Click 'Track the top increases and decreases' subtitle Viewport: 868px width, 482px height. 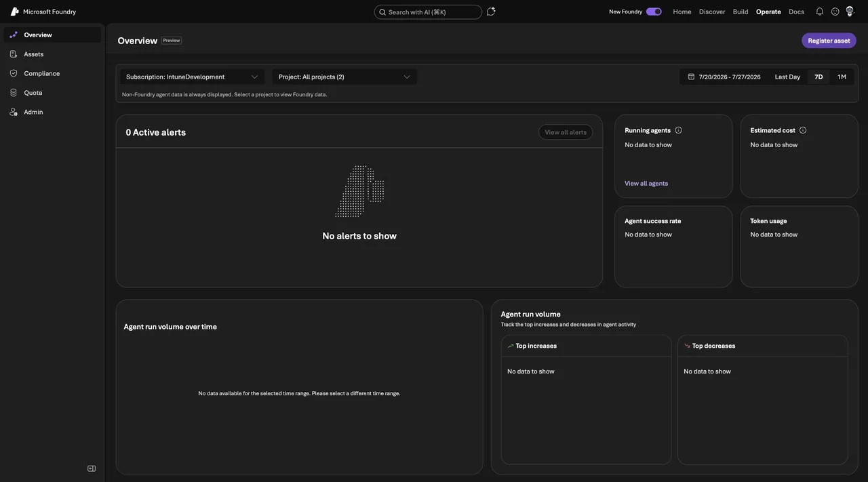click(568, 325)
